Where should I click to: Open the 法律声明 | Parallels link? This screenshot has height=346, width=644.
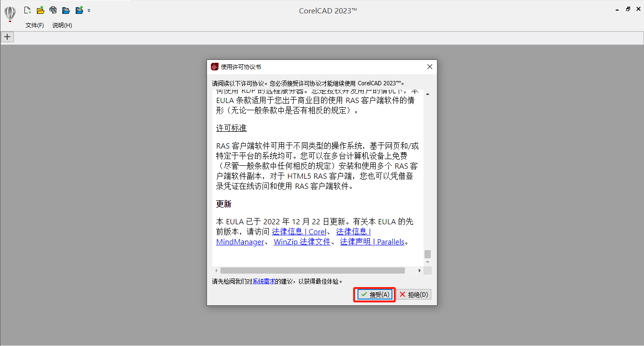372,242
